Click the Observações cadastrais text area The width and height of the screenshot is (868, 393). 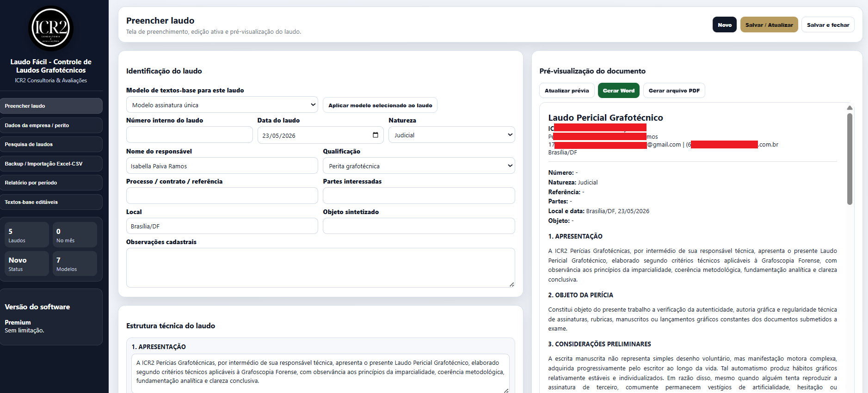coord(320,268)
